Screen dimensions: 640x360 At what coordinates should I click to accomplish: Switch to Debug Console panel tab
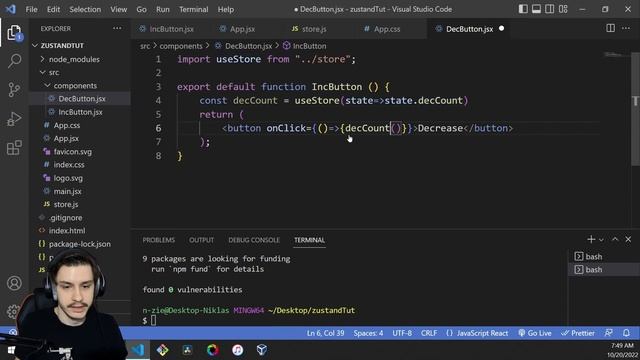tap(254, 240)
